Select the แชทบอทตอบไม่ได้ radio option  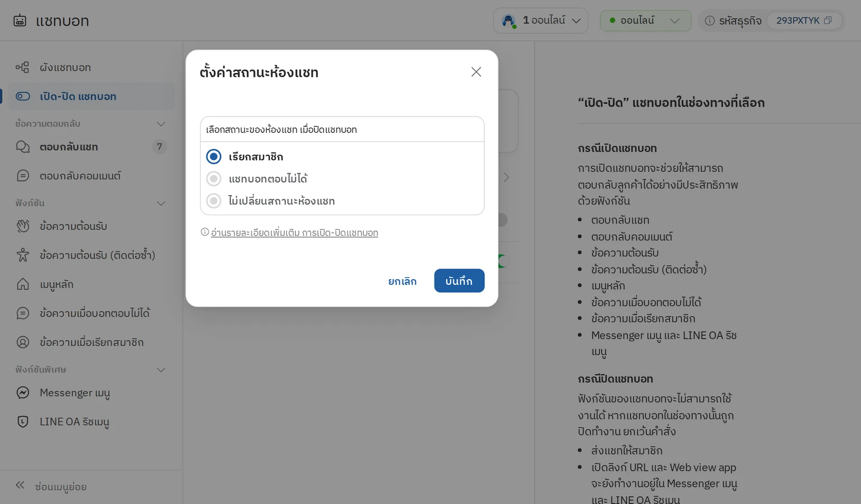tap(214, 179)
